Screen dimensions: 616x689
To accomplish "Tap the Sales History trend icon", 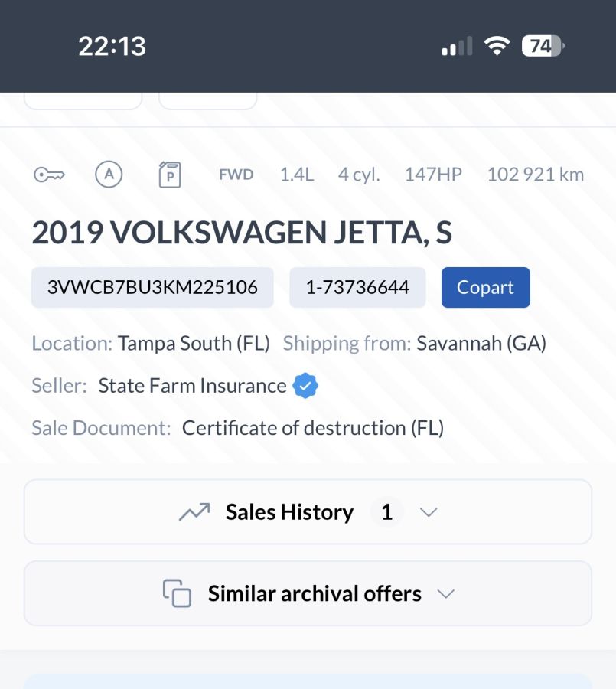I will click(x=194, y=512).
